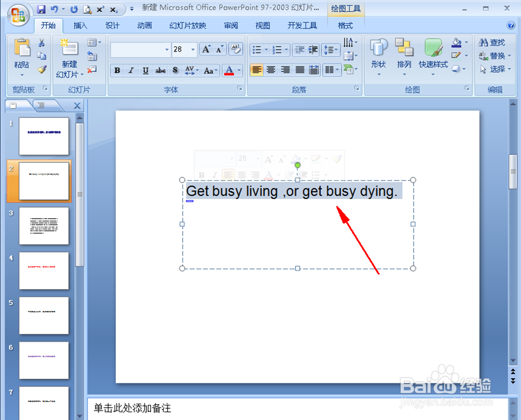
Task: Save the presentation from quick access
Action: tap(41, 9)
